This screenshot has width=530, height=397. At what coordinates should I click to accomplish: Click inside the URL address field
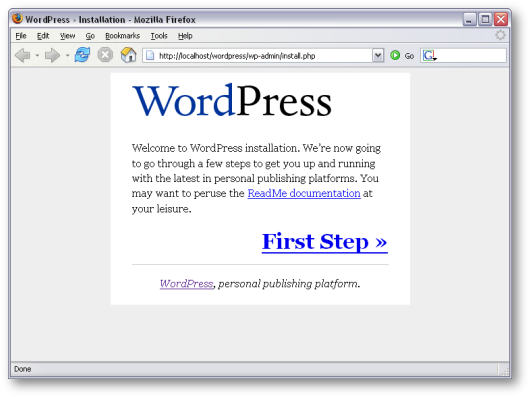point(264,55)
